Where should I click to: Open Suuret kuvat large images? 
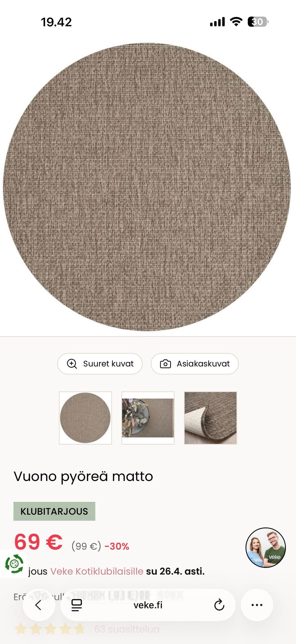100,364
